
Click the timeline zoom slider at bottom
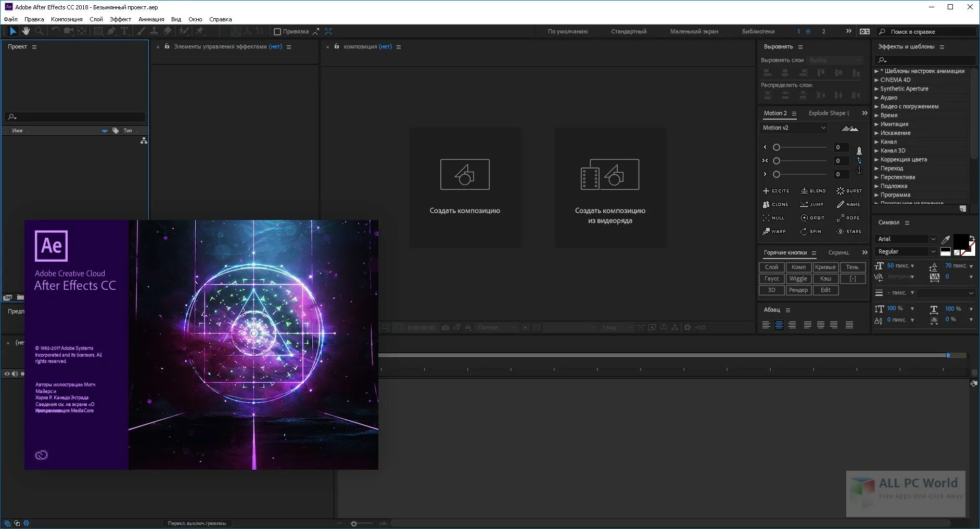(x=354, y=524)
